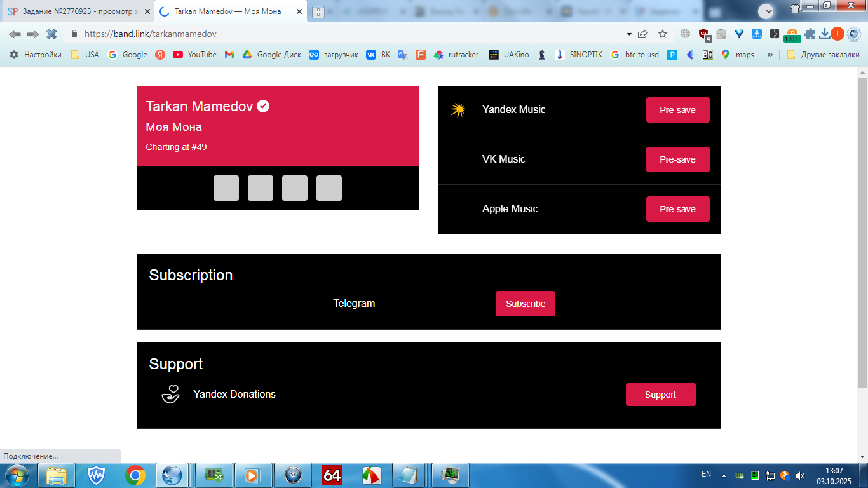Expand hidden bookmarks with the chevron
Image resolution: width=868 pixels, height=488 pixels.
tap(770, 55)
